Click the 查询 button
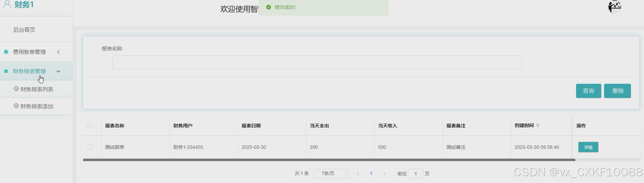The height and width of the screenshot is (183, 644). [x=588, y=91]
